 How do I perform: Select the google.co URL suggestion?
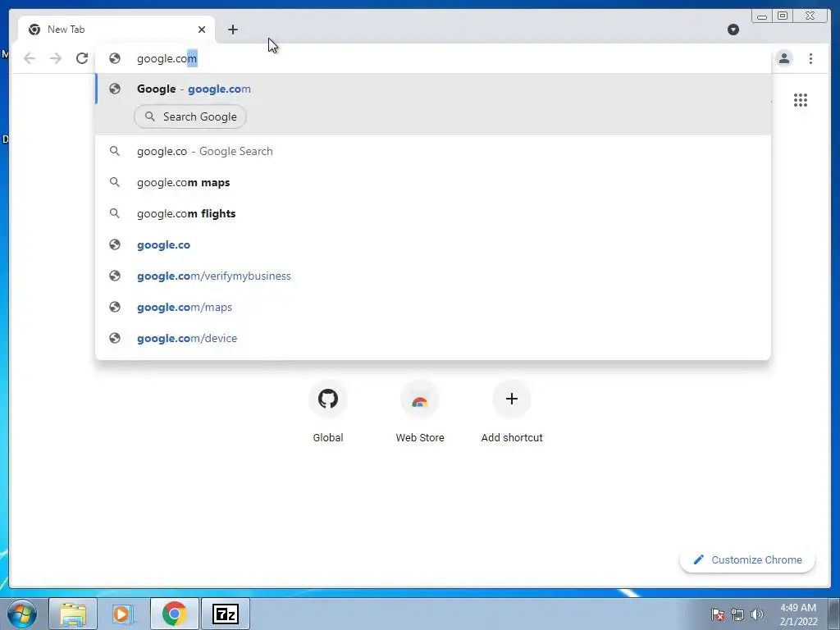point(433,244)
